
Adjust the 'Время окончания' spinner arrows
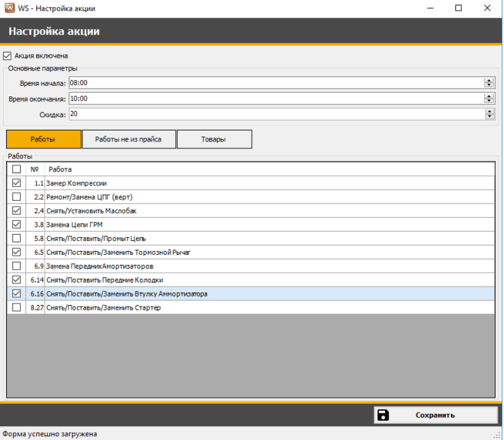(489, 99)
